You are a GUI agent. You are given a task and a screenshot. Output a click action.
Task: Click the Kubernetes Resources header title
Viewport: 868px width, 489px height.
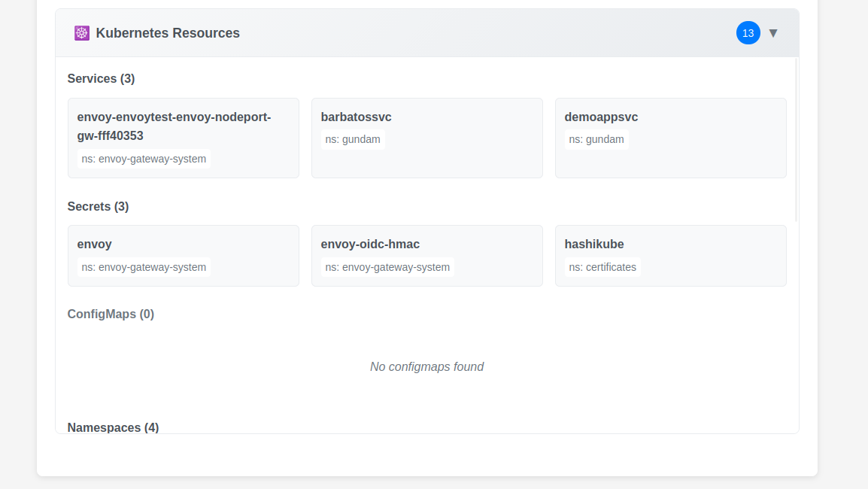coord(168,33)
